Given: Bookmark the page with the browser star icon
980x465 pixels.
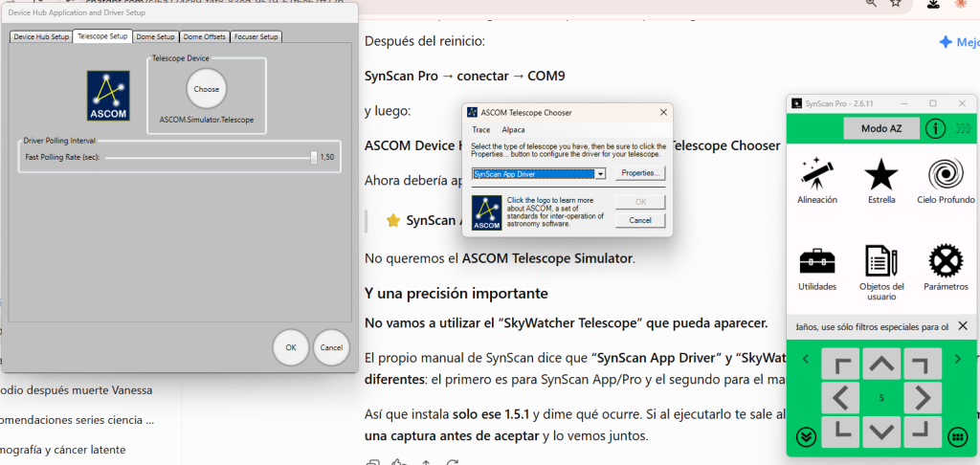Looking at the screenshot, I should [896, 3].
